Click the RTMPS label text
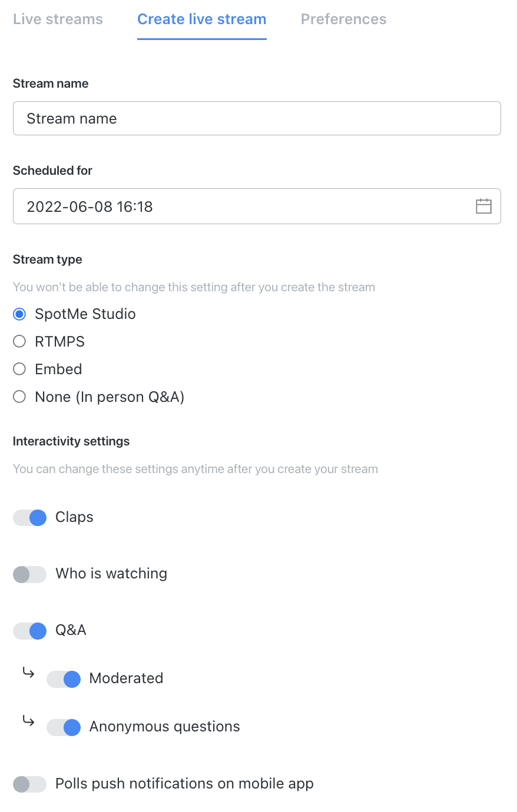This screenshot has height=812, width=517. point(59,341)
